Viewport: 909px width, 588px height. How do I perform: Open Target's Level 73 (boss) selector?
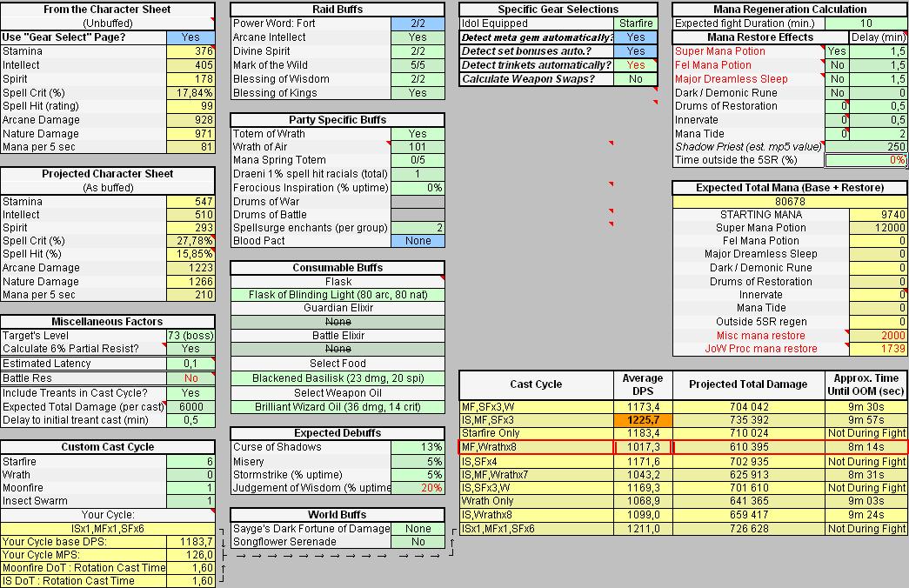click(x=190, y=336)
